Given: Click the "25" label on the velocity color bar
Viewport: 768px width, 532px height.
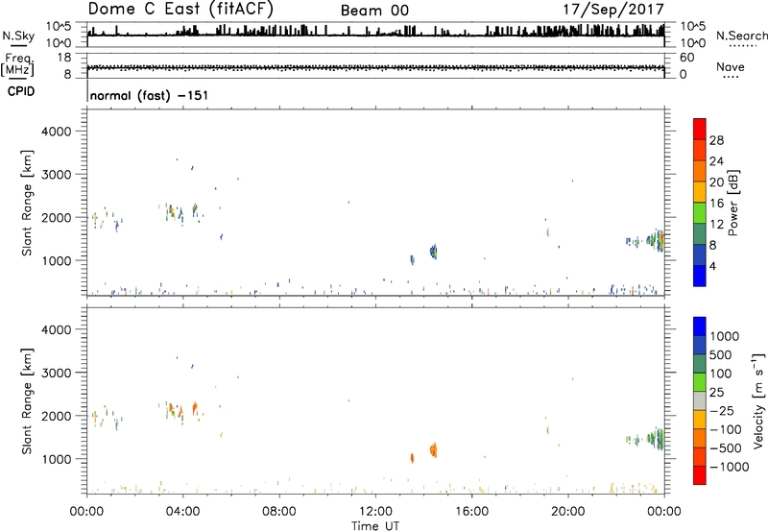Looking at the screenshot, I should coord(716,393).
